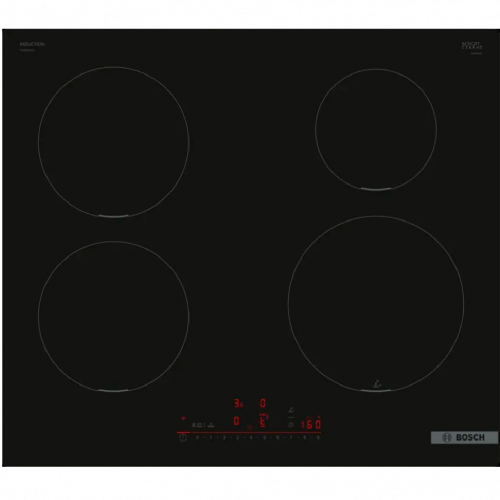Set power level 8 on the slider scale
This screenshot has height=500, width=500.
pos(305,437)
